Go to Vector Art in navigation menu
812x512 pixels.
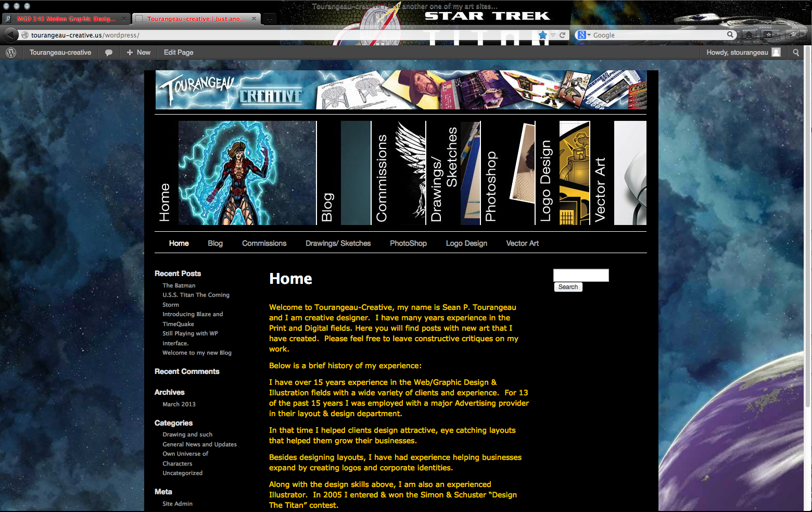[x=523, y=243]
